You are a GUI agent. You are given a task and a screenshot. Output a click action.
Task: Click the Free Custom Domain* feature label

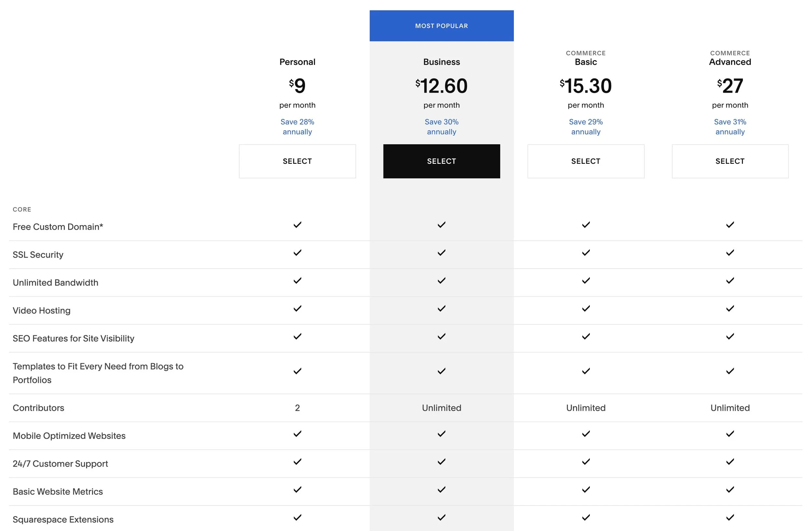[58, 227]
